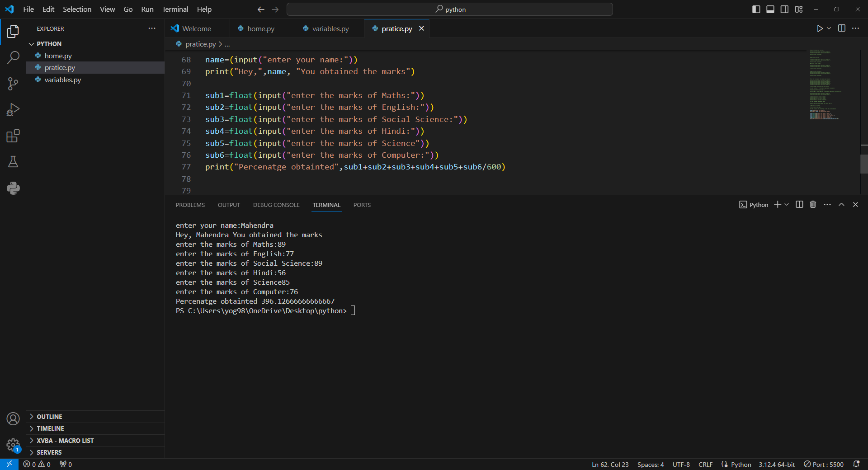Open the remote window indicator in status bar
Image resolution: width=868 pixels, height=470 pixels.
pyautogui.click(x=9, y=464)
